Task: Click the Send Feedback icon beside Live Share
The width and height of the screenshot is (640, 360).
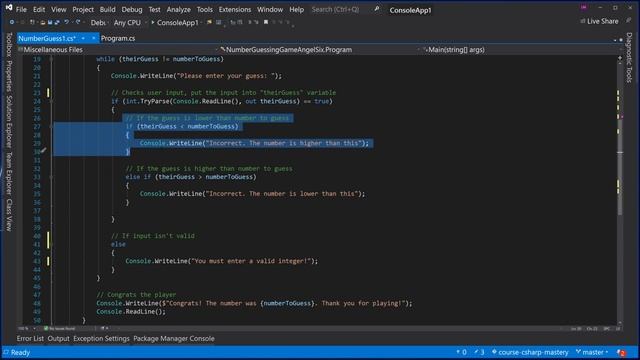Action: click(629, 20)
